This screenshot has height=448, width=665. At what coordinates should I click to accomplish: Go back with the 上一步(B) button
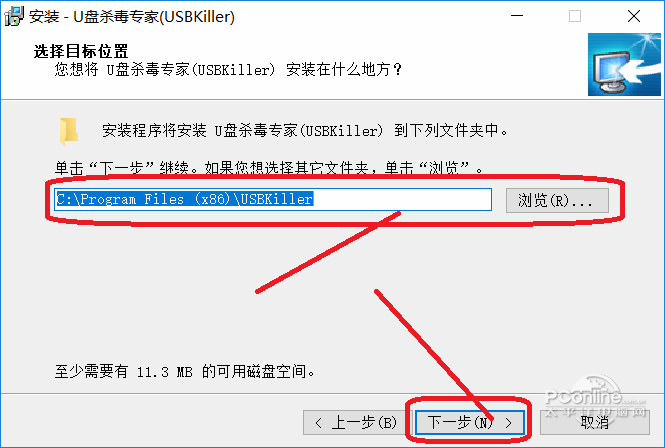[x=357, y=423]
